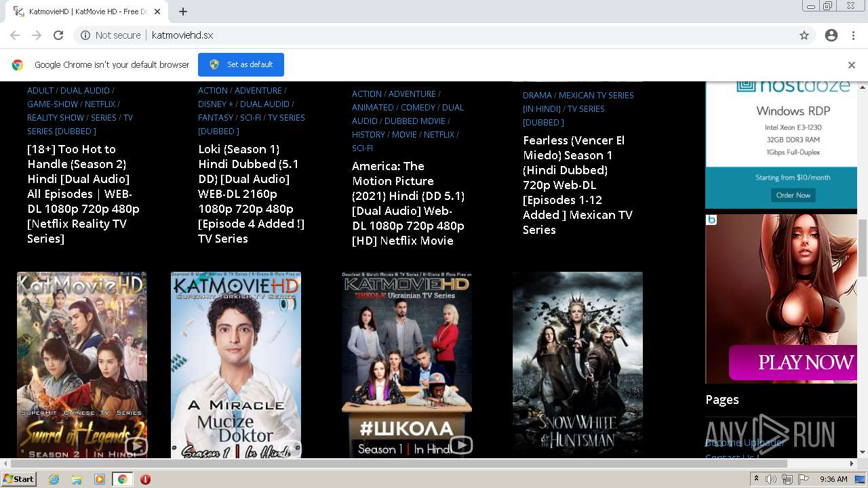Open the Become Uploader page link
This screenshot has height=488, width=868.
coord(745,443)
